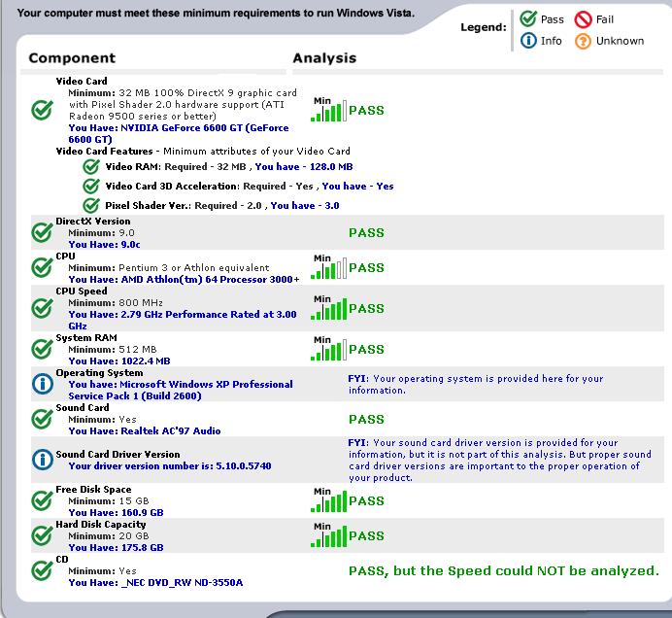This screenshot has height=618, width=672.
Task: Click the blue Info icon in legend
Action: tap(527, 41)
